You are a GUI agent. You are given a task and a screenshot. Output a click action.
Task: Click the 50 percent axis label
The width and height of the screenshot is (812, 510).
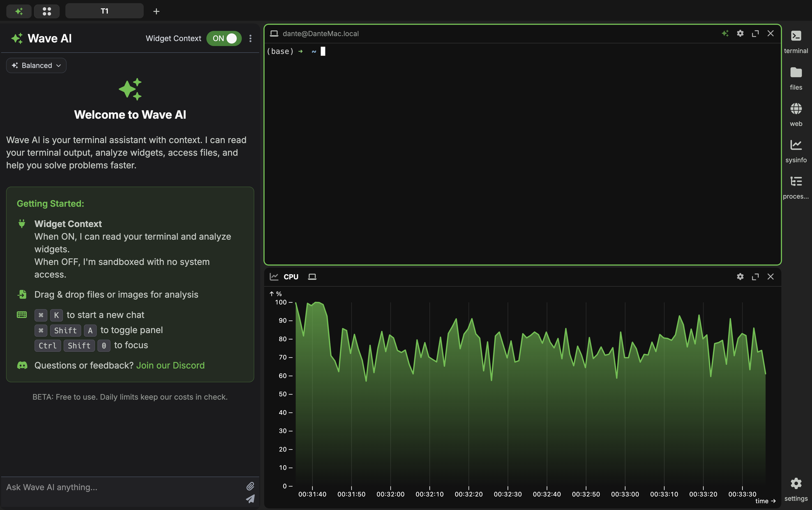283,394
